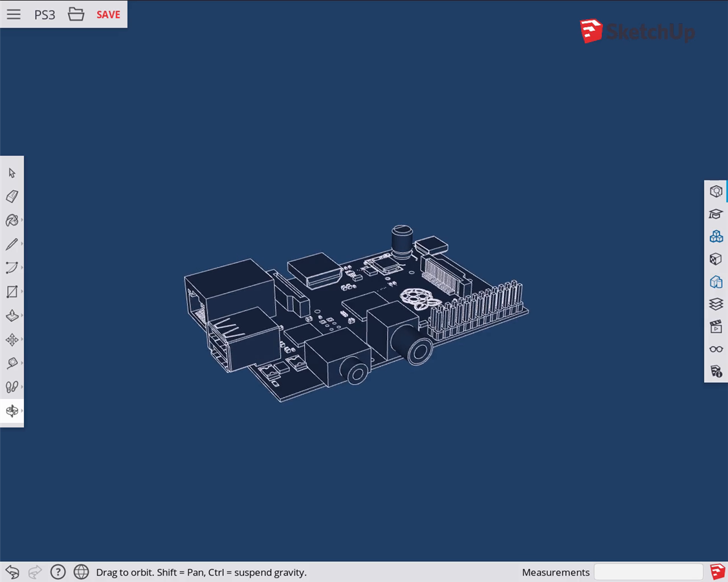Choose the Move tool
Image resolution: width=728 pixels, height=582 pixels.
[12, 339]
